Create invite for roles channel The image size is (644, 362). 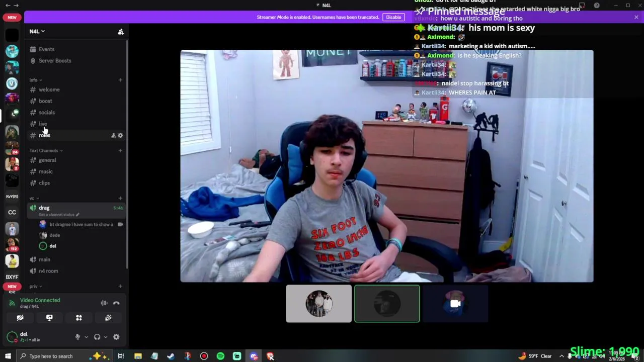coord(113,135)
